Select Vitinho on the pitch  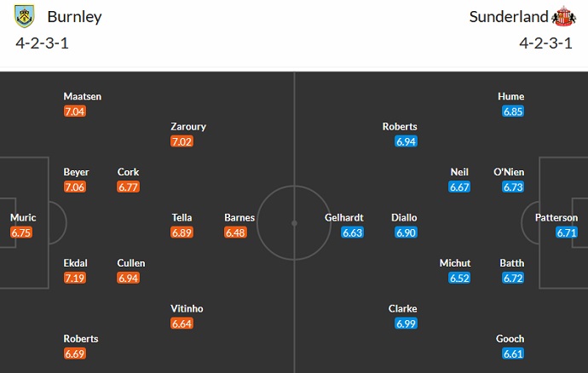(x=187, y=308)
